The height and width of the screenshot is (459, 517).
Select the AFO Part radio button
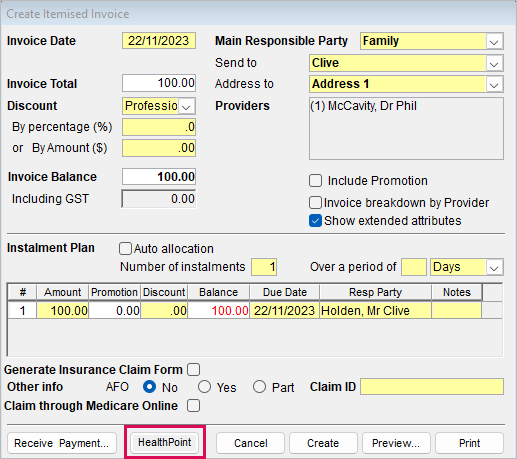pos(259,387)
